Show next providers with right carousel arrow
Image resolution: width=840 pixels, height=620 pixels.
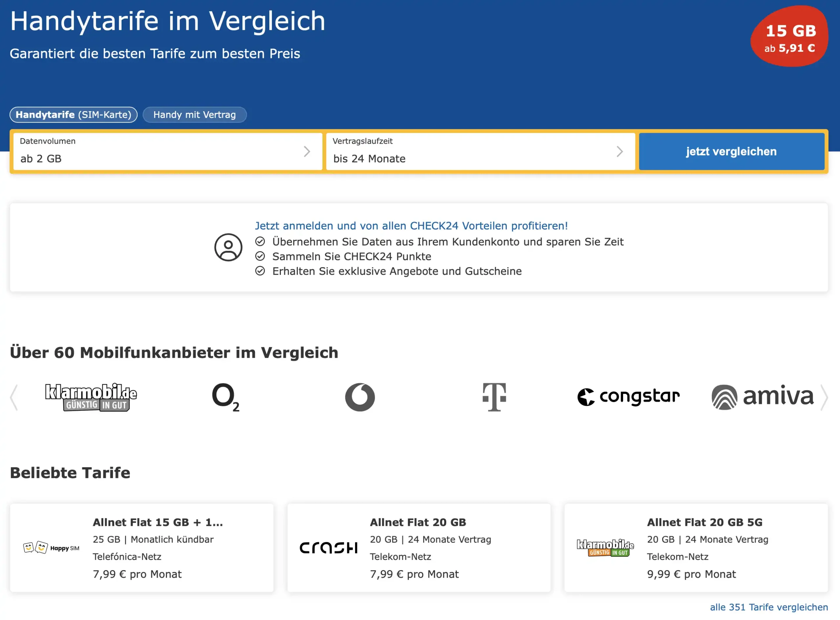[x=824, y=397]
